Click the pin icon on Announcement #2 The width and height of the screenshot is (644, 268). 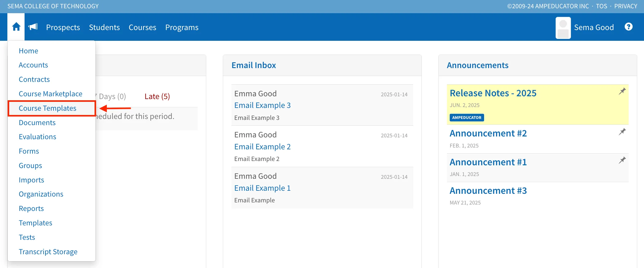click(622, 132)
